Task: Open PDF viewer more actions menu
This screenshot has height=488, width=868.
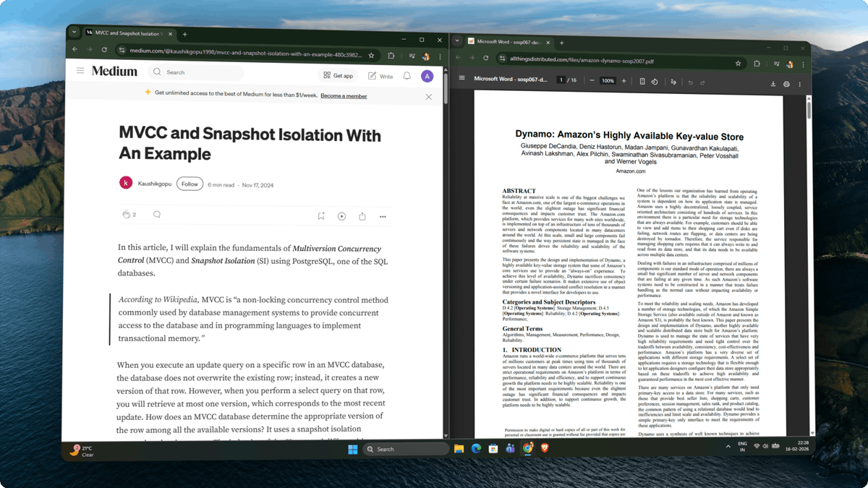Action: [800, 85]
